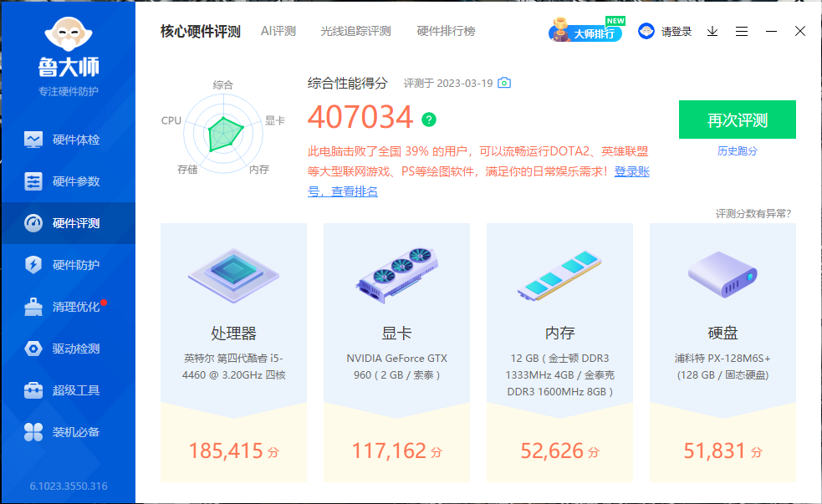
Task: Open 清理优化 sidebar item
Action: point(68,307)
